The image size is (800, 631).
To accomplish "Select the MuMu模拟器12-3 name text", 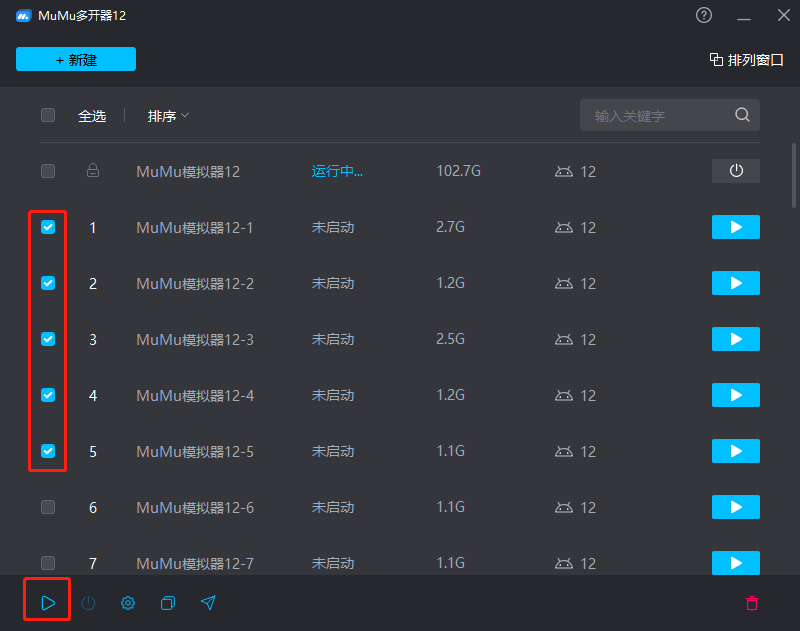I will [195, 340].
